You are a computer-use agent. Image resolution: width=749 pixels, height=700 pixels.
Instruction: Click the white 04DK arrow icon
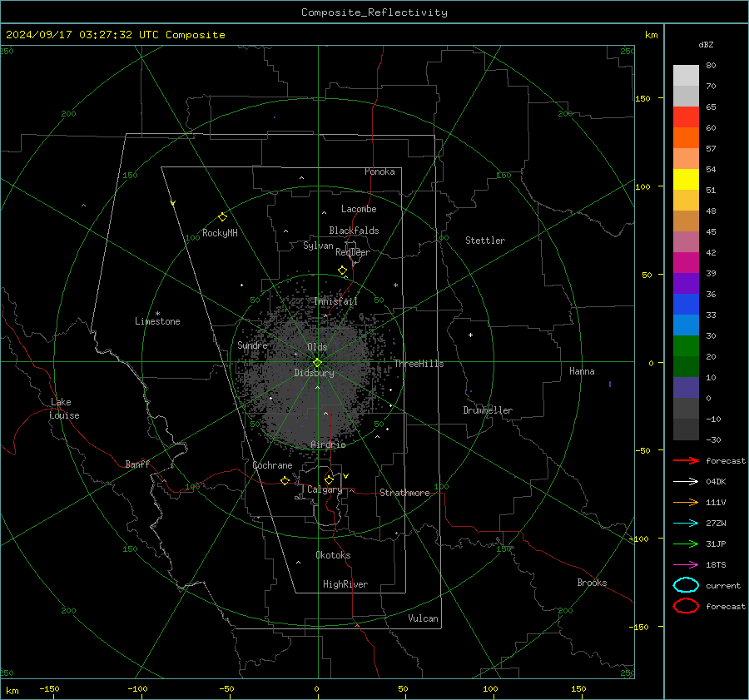(x=686, y=481)
